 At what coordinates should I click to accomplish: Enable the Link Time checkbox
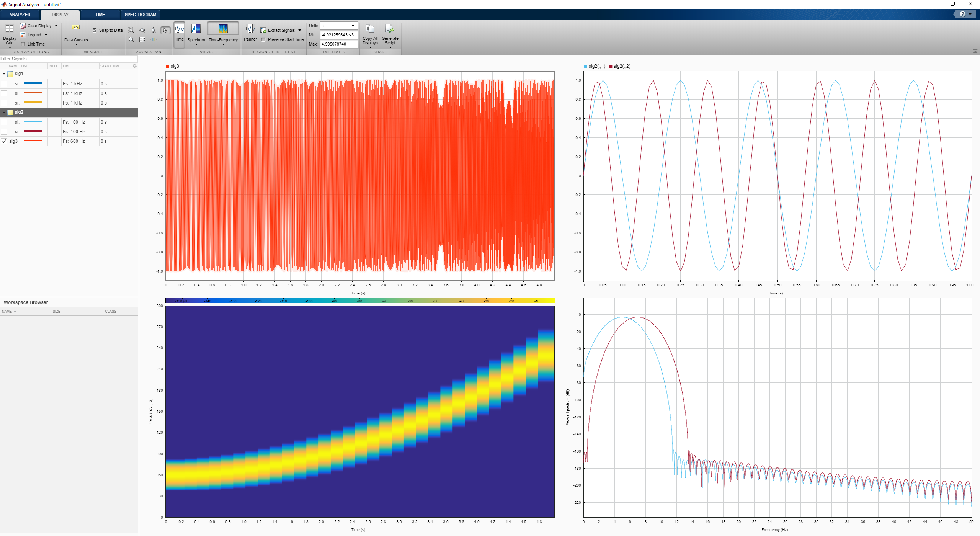[23, 44]
